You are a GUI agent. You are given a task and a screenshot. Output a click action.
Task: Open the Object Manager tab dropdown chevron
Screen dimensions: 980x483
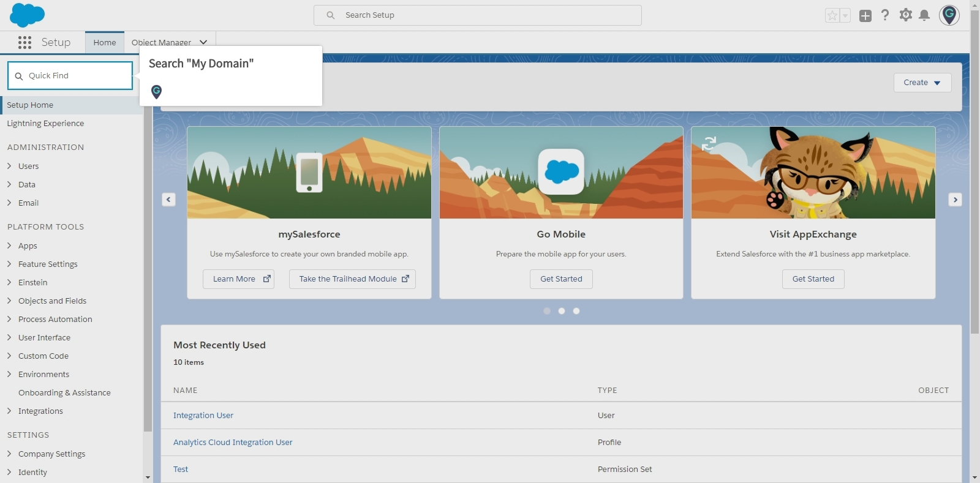(x=203, y=42)
